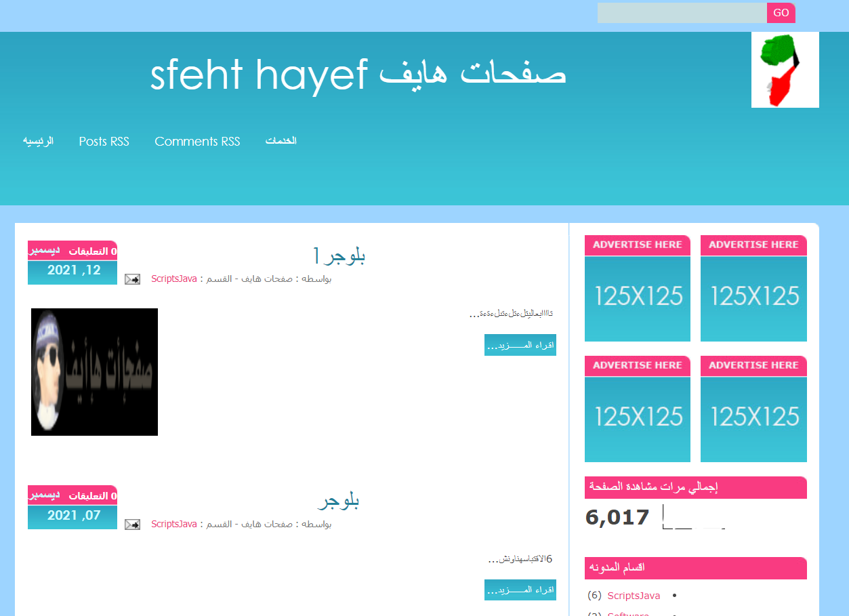
Task: Click read more button of بلوجر post
Action: [520, 590]
